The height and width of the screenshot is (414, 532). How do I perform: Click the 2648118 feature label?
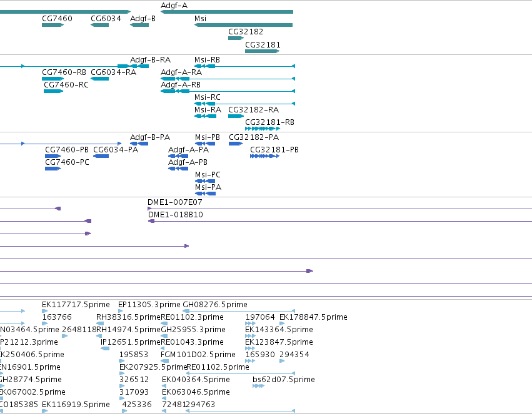(79, 330)
